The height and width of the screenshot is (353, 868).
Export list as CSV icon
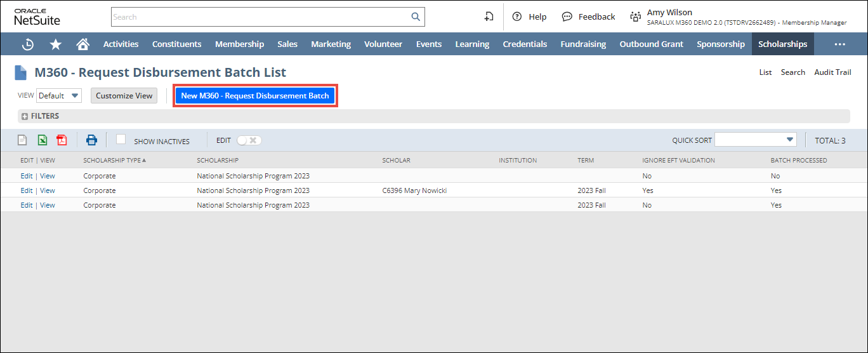pos(22,140)
